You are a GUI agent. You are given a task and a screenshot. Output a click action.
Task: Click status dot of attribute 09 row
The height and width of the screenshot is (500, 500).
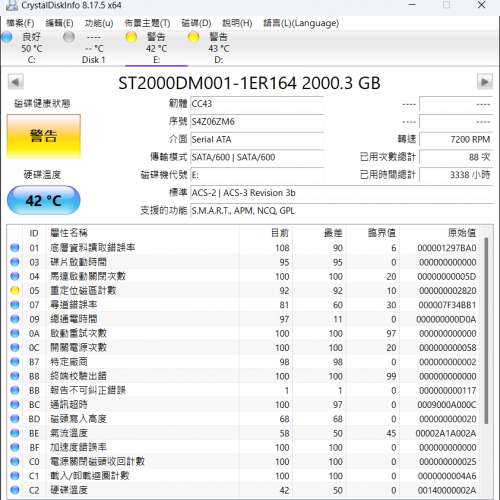click(x=15, y=319)
